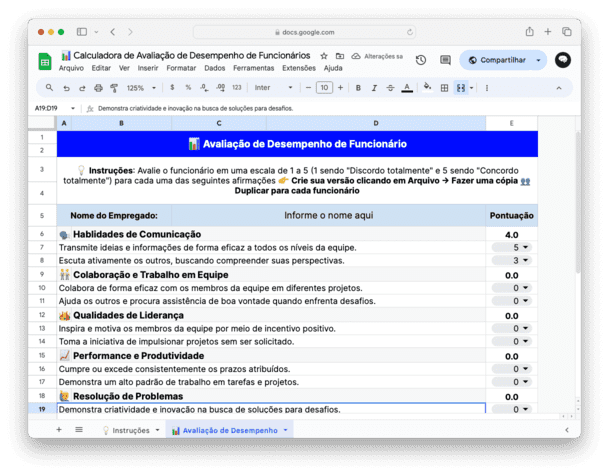Open the name box dropdown arrow

[73, 108]
